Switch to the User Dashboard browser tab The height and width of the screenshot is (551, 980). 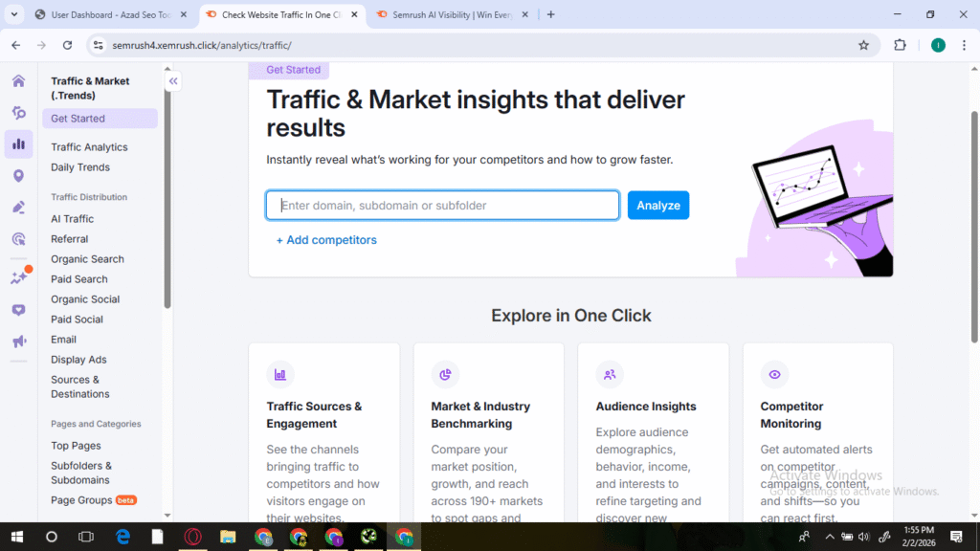pyautogui.click(x=107, y=14)
